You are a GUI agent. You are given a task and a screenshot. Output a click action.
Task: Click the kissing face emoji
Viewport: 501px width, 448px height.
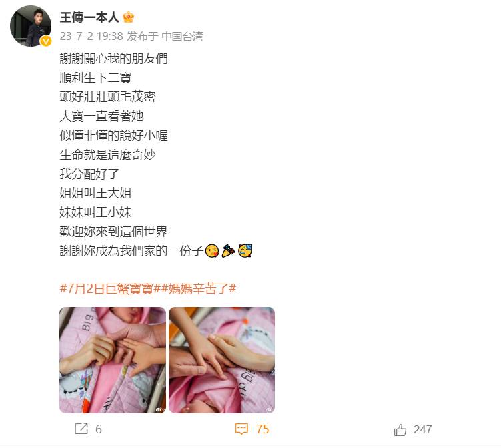coord(212,250)
